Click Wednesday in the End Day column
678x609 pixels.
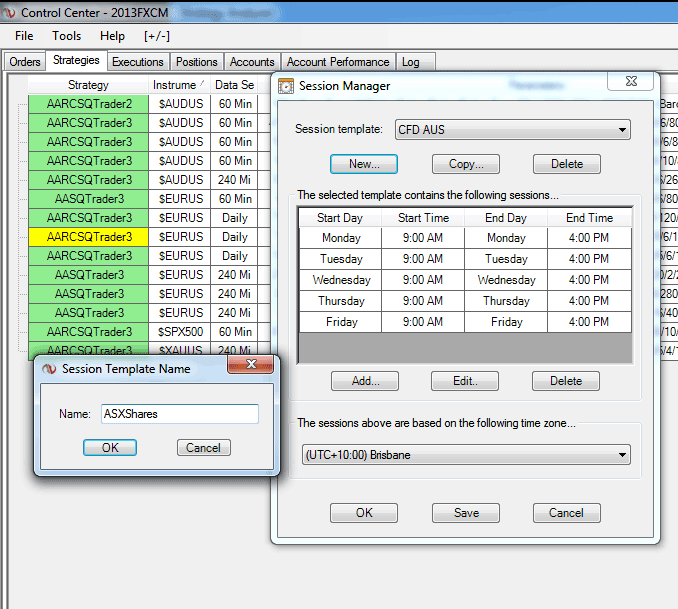[x=506, y=280]
